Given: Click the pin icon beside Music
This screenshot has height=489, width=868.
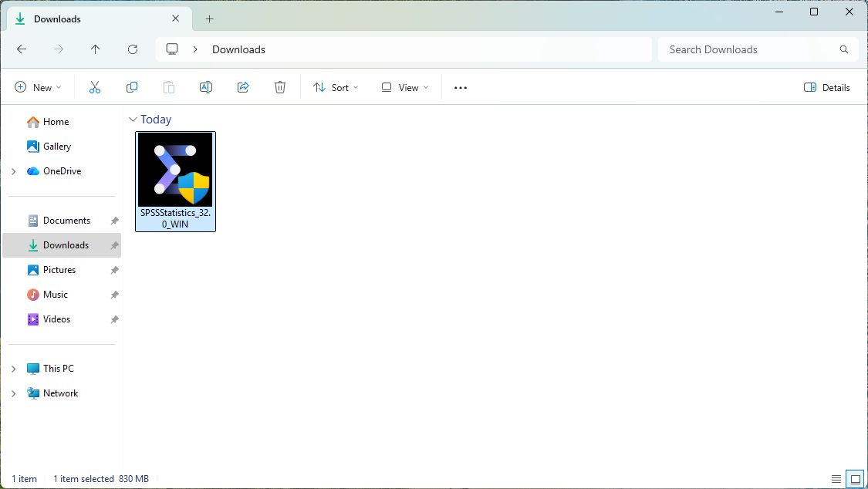Looking at the screenshot, I should (115, 295).
